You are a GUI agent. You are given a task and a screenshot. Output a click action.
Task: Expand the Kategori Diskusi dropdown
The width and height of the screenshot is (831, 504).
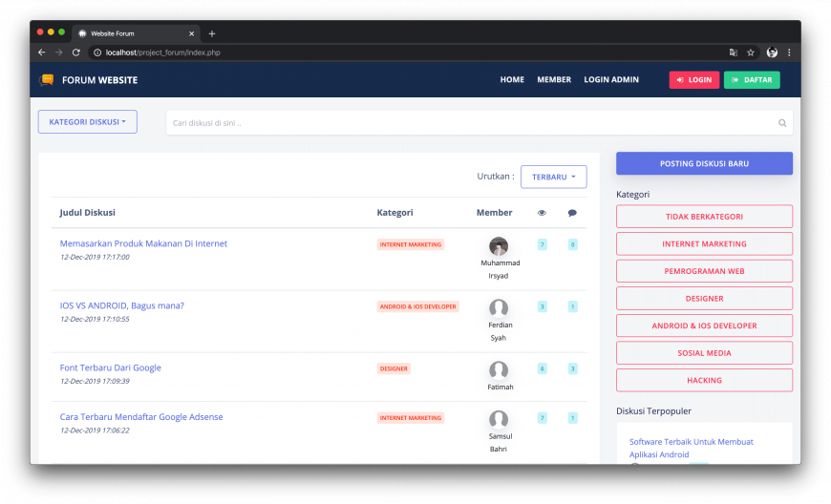click(x=88, y=122)
